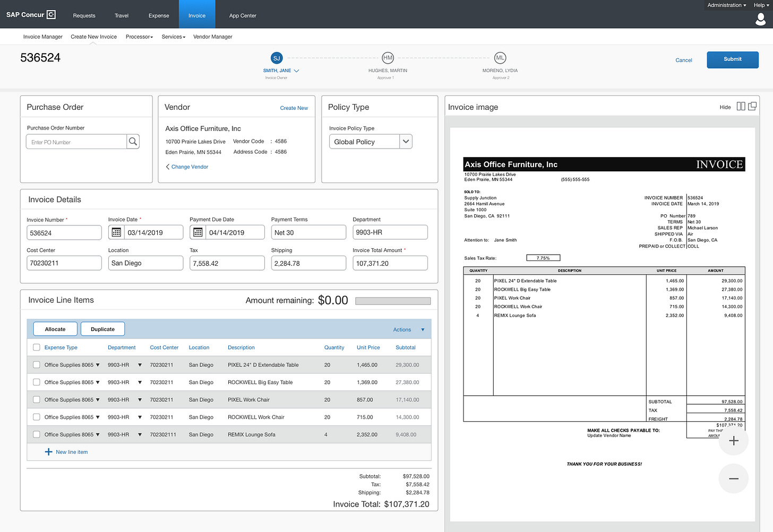Expand the Services menu
Viewport: 773px width, 532px height.
click(x=174, y=37)
